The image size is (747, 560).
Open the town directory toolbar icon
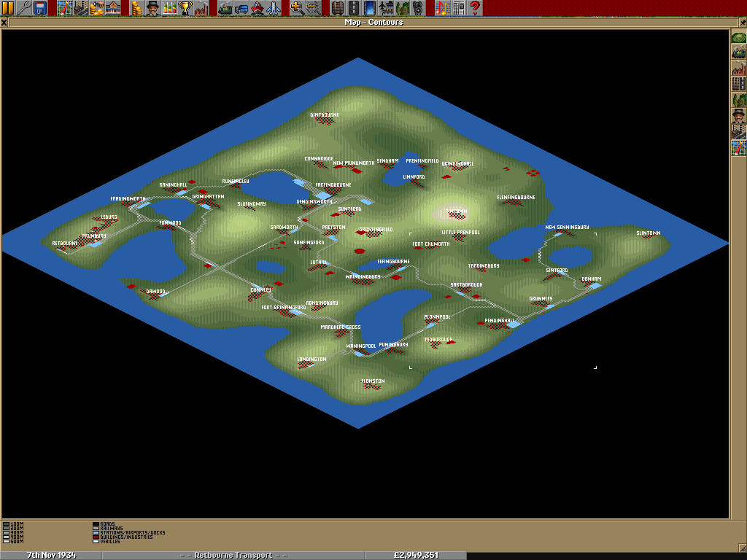point(80,7)
